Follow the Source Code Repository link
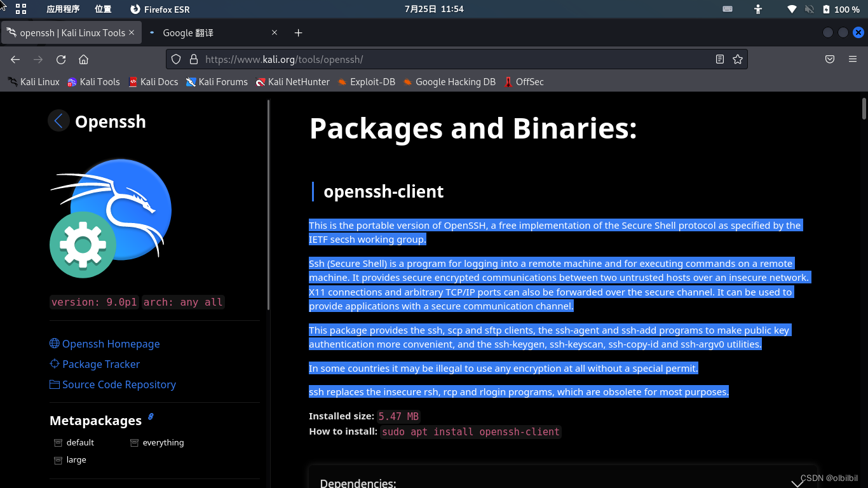868x488 pixels. (119, 384)
